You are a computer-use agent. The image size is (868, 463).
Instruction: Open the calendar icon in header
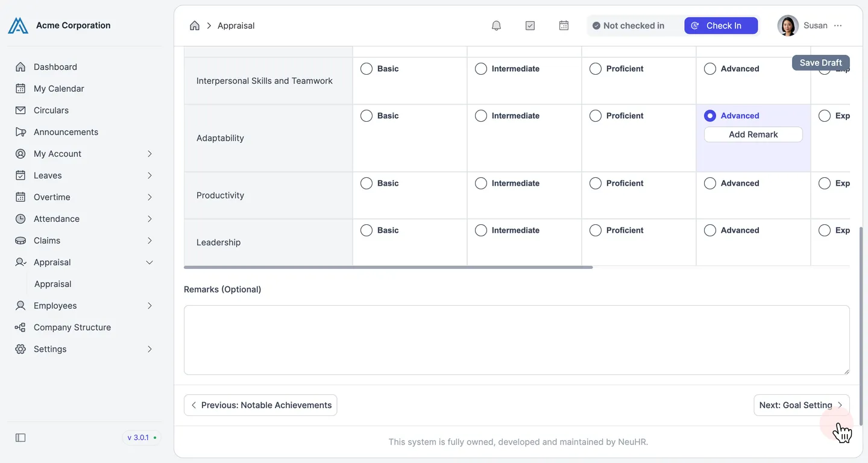point(564,25)
